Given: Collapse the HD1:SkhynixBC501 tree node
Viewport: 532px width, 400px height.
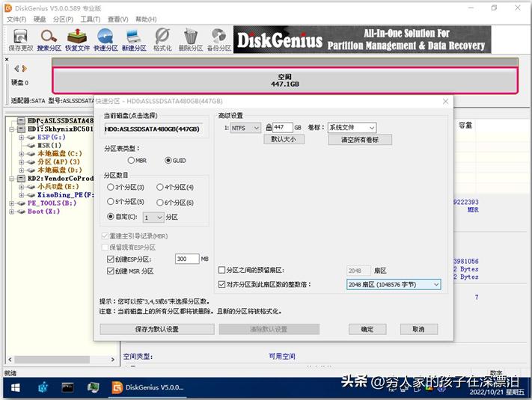Looking at the screenshot, I should point(12,129).
